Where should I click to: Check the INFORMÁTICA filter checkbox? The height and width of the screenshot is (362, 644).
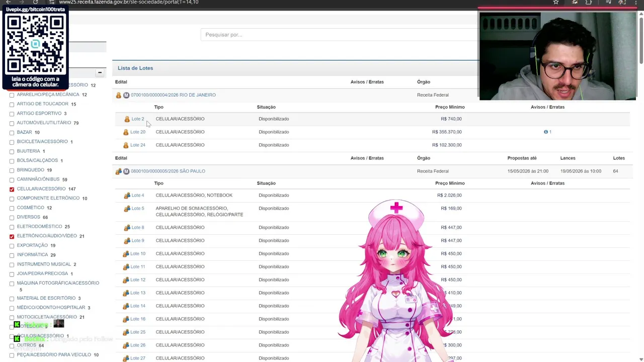coord(12,255)
